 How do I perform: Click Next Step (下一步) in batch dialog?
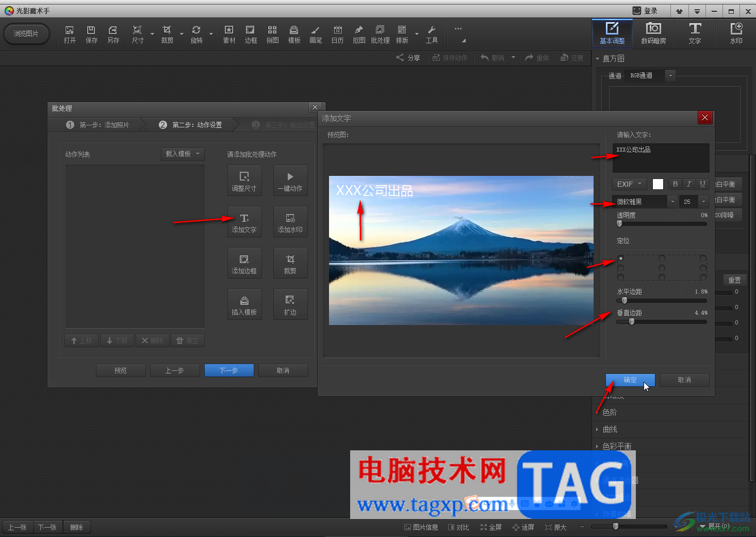click(229, 370)
